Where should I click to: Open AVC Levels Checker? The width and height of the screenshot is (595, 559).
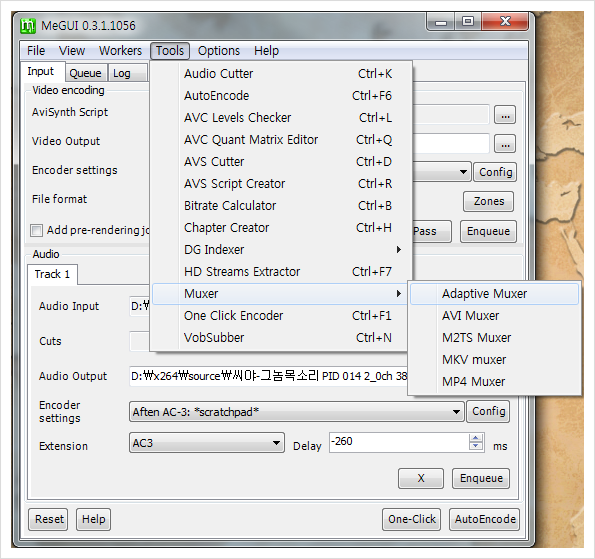tap(282, 118)
